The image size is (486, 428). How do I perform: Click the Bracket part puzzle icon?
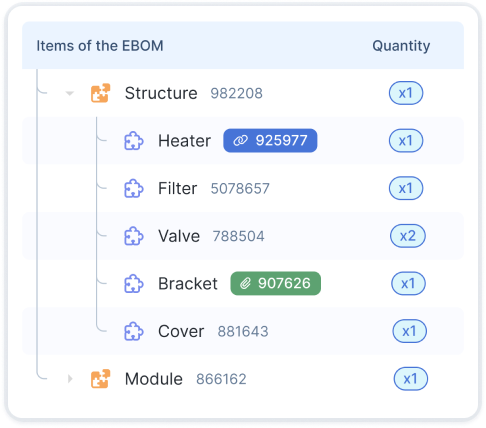click(x=134, y=284)
